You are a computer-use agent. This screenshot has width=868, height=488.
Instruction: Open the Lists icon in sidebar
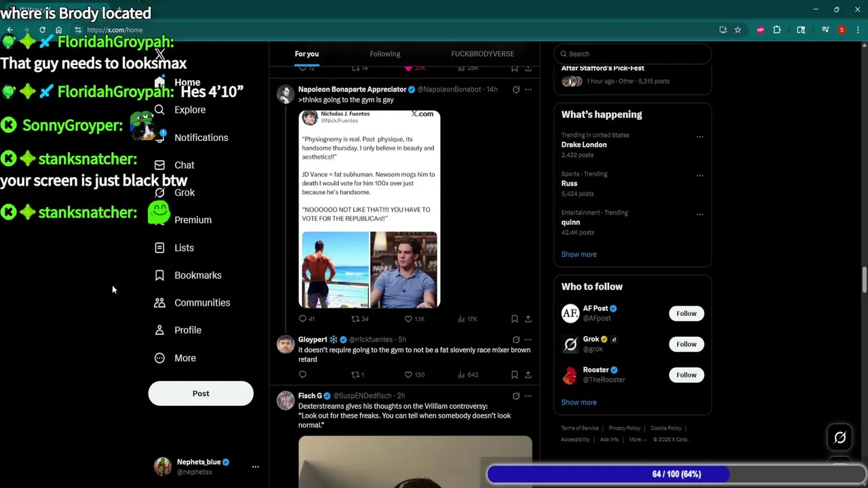159,247
